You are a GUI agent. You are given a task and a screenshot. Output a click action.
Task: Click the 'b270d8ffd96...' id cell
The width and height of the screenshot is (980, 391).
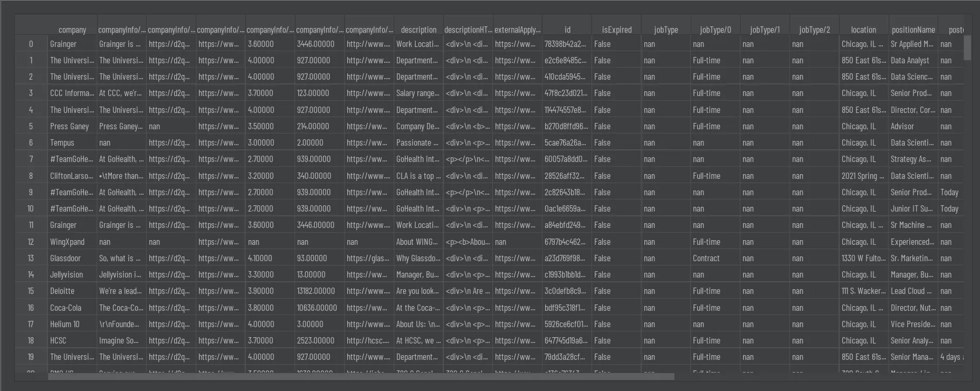coord(567,126)
